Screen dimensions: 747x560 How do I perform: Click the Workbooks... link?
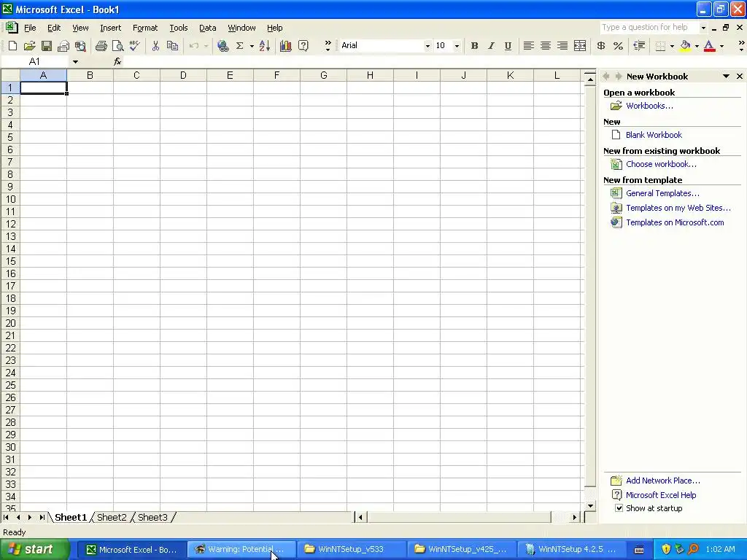tap(649, 106)
